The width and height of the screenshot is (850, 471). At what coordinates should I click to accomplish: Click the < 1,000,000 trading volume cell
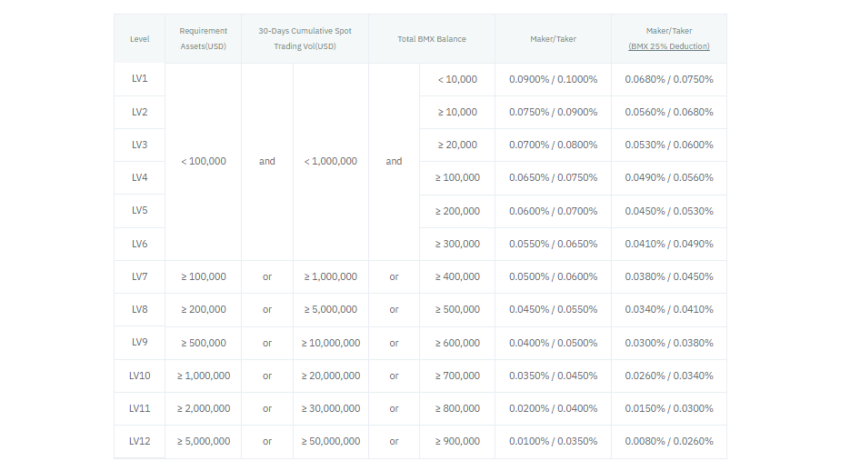pyautogui.click(x=330, y=161)
